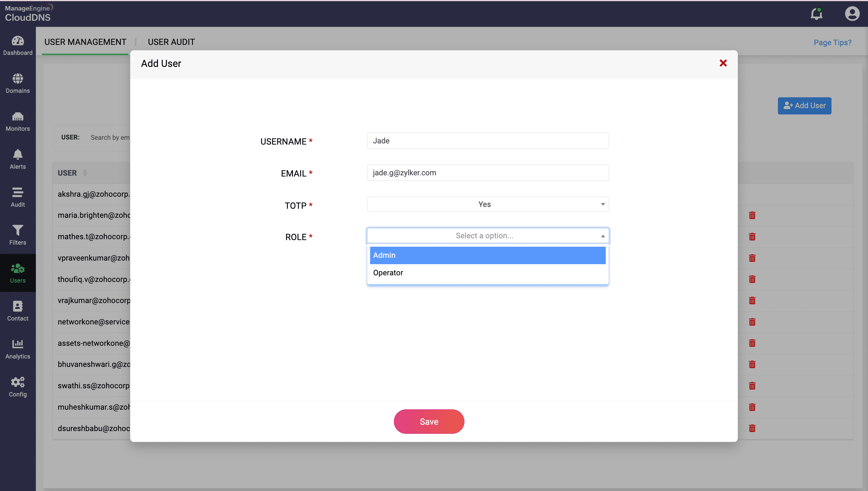868x491 pixels.
Task: Open Analytics chart icon in sidebar
Action: coord(17,349)
